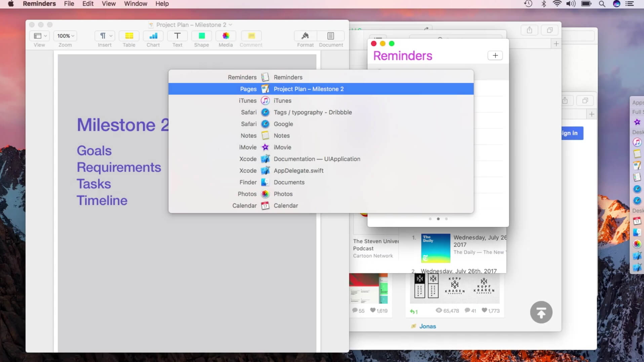This screenshot has height=362, width=644.
Task: Open the Help menu
Action: click(162, 4)
